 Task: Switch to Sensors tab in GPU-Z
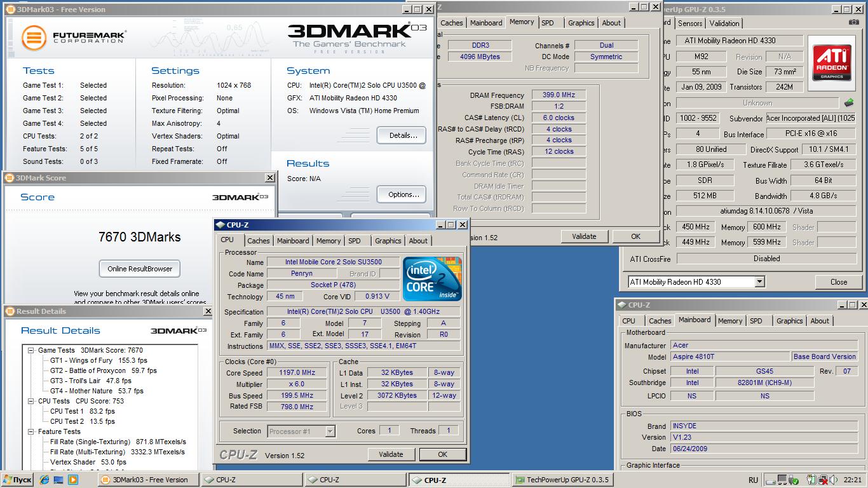(690, 23)
